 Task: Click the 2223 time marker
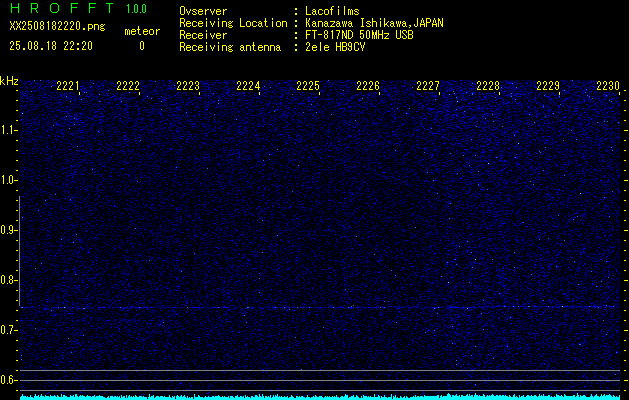[x=188, y=86]
